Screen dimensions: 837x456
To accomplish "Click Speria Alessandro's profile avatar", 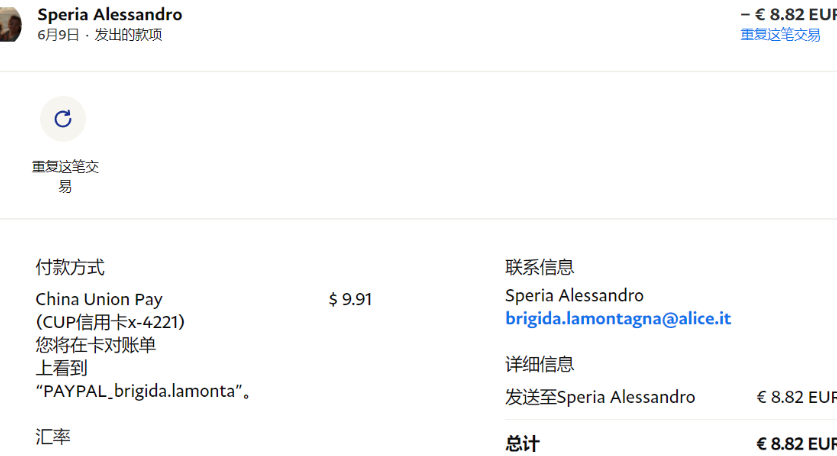I will [10, 25].
